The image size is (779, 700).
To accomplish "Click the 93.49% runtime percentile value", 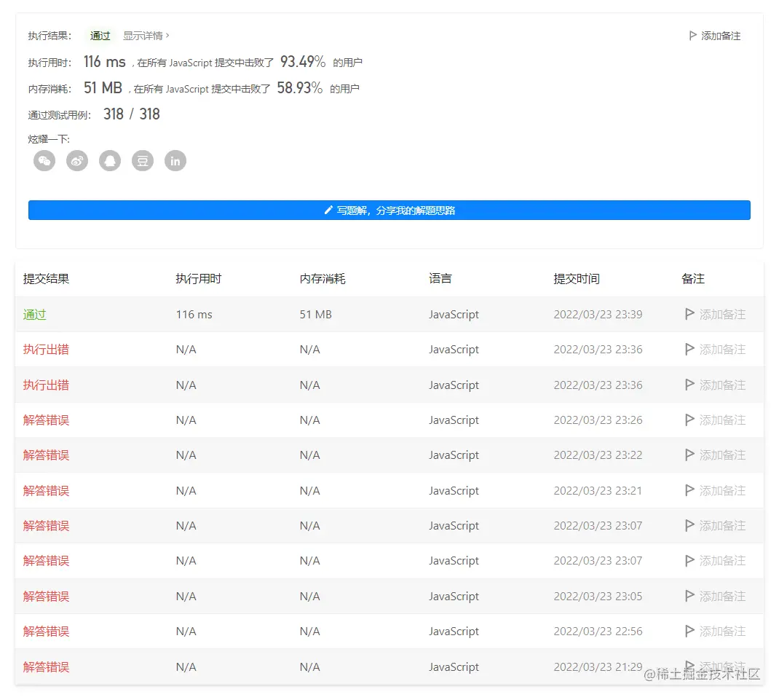I will click(x=303, y=62).
